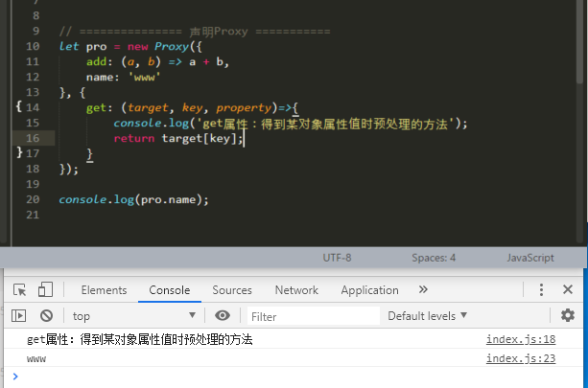Toggle the device toolbar icon

point(45,290)
